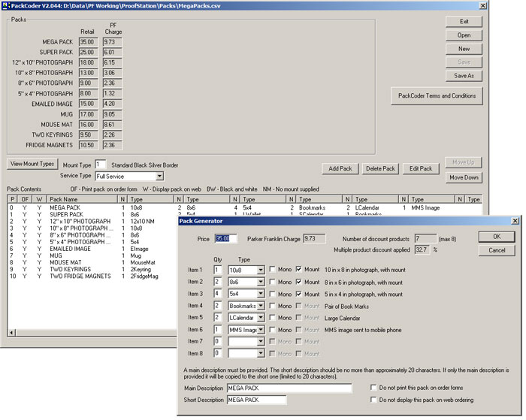Click the Price input field
526x420 pixels.
pyautogui.click(x=225, y=239)
